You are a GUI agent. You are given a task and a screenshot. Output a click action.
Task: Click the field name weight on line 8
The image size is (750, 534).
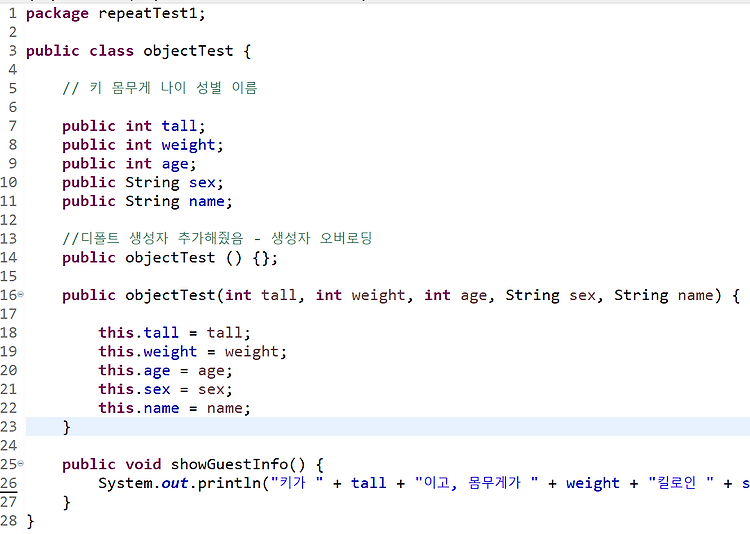pos(188,145)
